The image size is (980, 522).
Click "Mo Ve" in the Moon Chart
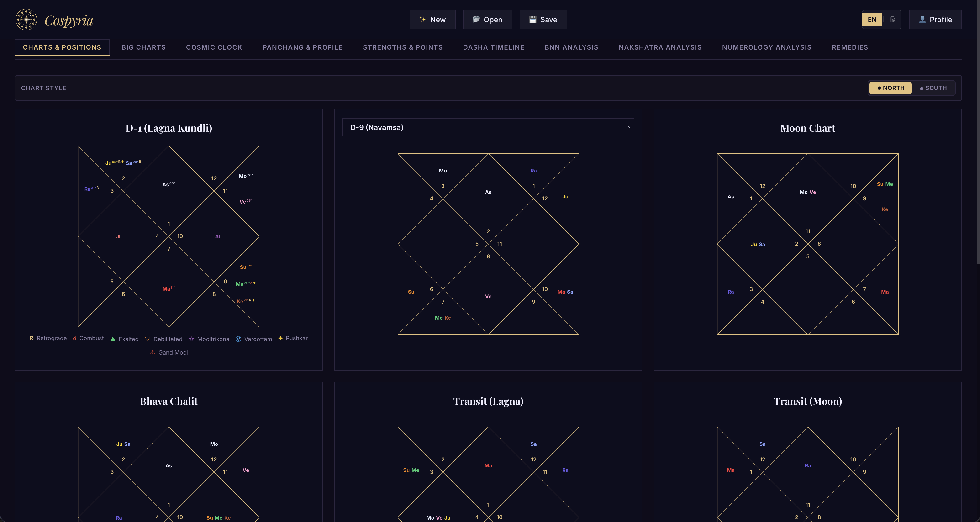(808, 192)
